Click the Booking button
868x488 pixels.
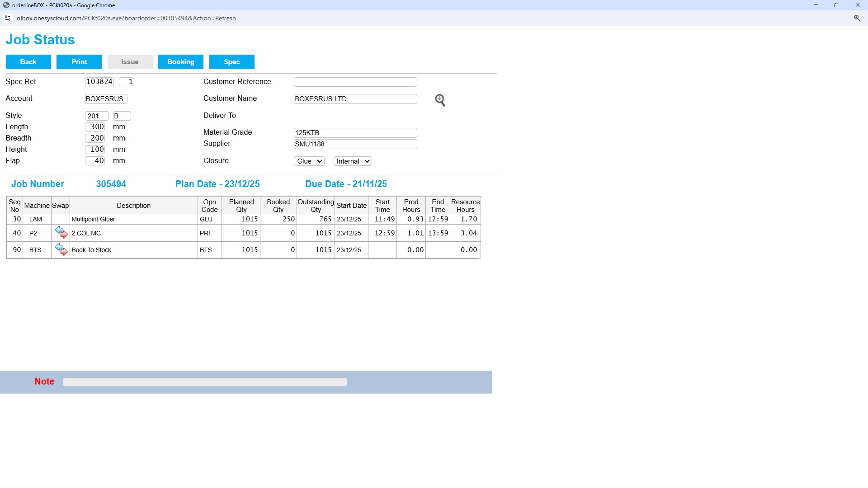(x=180, y=62)
